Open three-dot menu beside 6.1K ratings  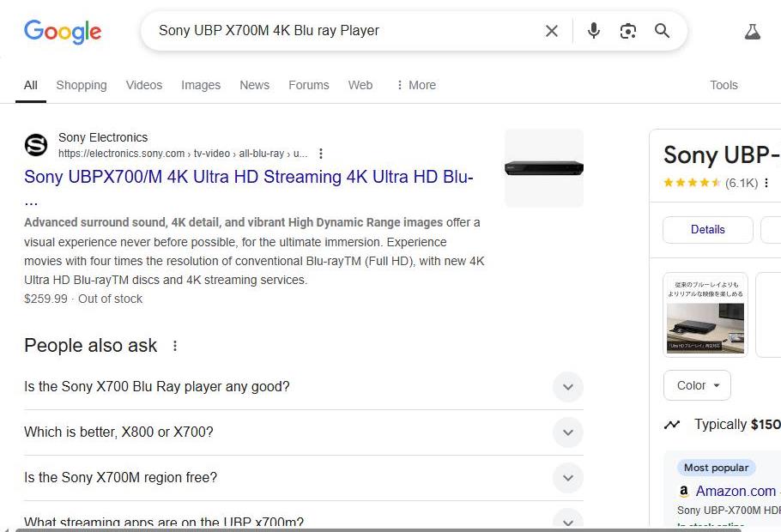click(x=766, y=183)
